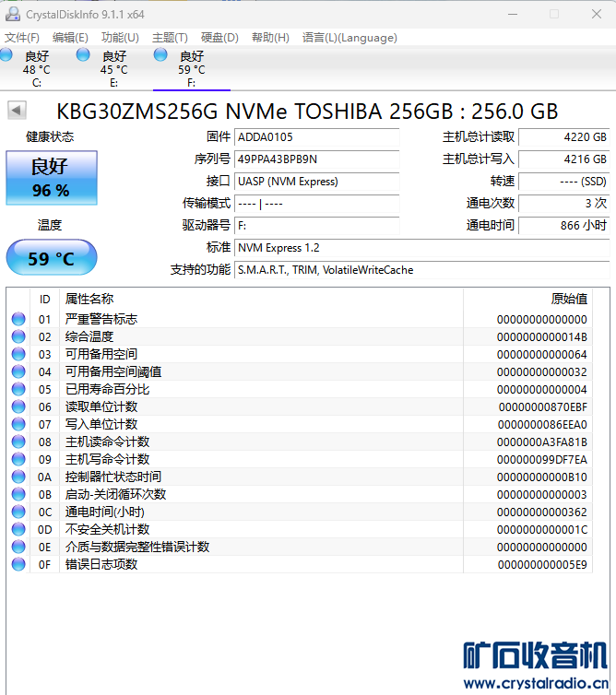Select drive E: tab at 45 °C
The image size is (616, 695).
click(114, 69)
